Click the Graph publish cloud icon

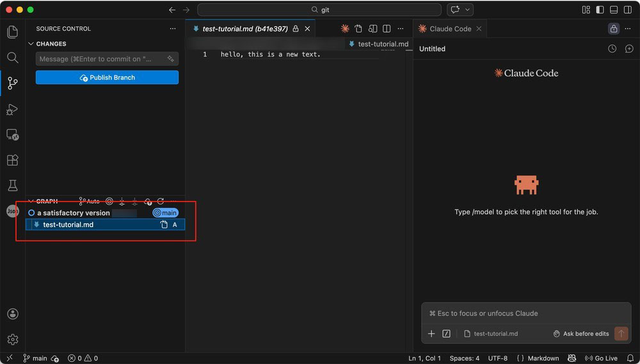point(148,201)
